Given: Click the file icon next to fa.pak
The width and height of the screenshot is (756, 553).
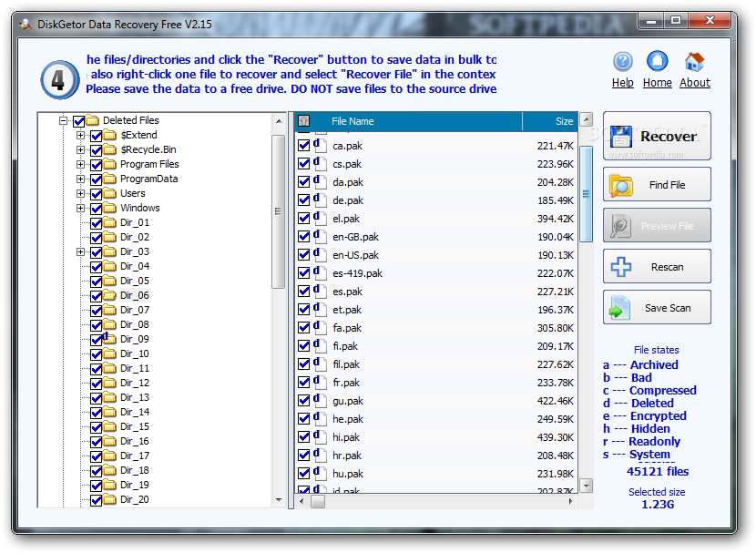Looking at the screenshot, I should 320,327.
